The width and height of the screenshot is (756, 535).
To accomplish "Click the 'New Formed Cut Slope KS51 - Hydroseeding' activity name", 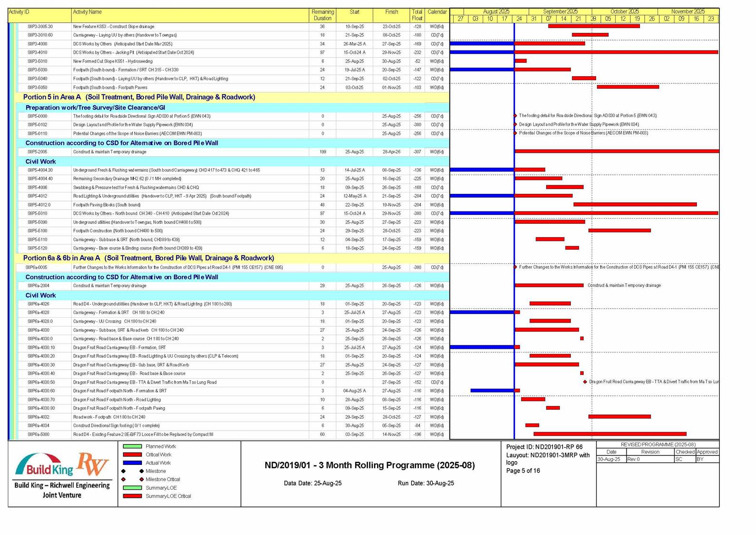I will click(113, 61).
